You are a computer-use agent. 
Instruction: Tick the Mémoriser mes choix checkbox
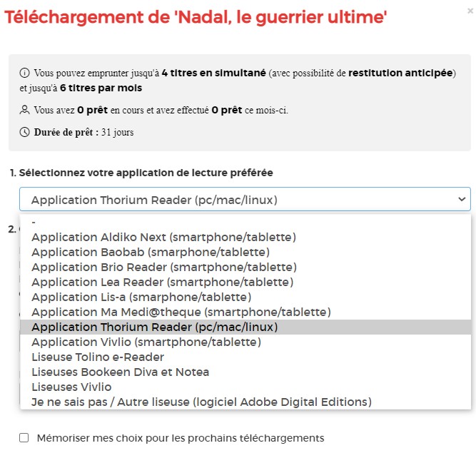pyautogui.click(x=24, y=437)
